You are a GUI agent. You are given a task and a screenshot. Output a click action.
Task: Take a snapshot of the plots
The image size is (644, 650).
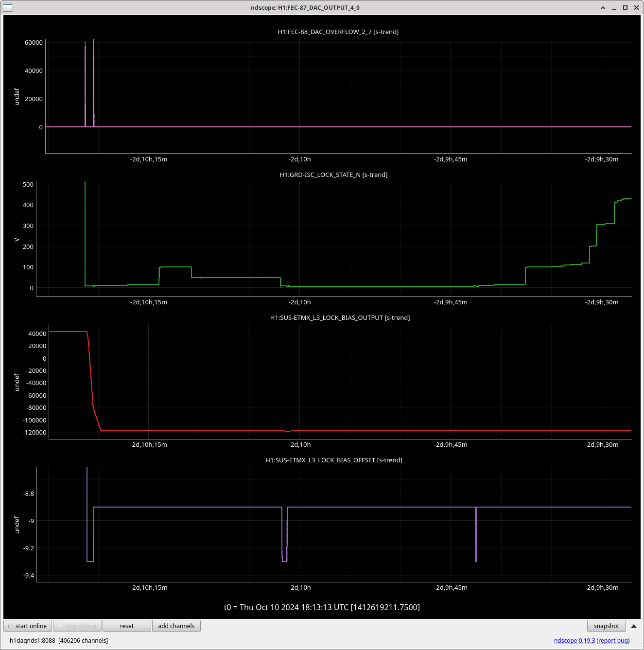tap(606, 626)
